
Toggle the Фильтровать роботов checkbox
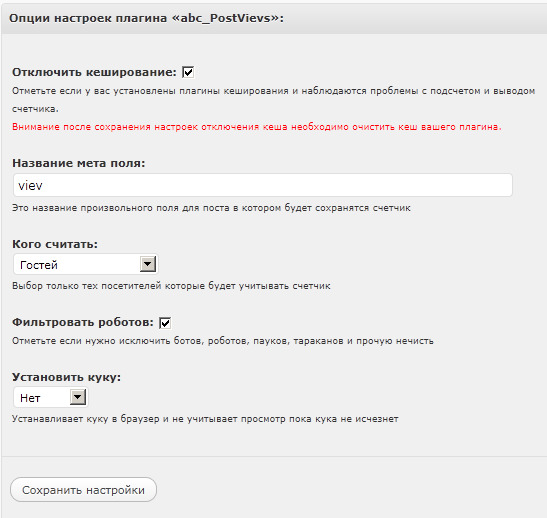[165, 323]
